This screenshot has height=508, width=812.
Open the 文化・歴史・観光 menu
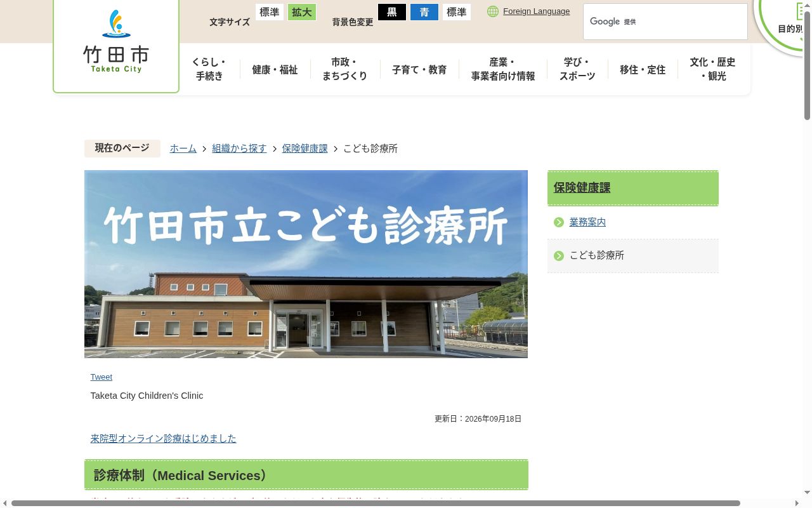coord(713,69)
